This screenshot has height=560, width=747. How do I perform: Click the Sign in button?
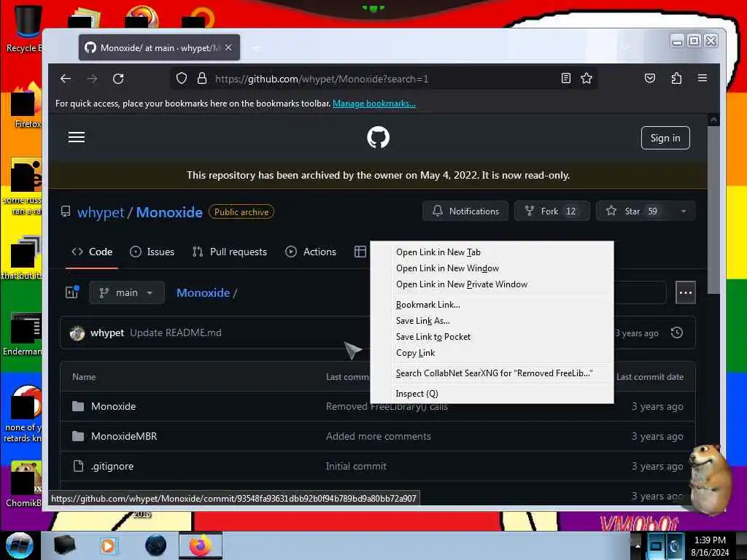click(x=665, y=138)
